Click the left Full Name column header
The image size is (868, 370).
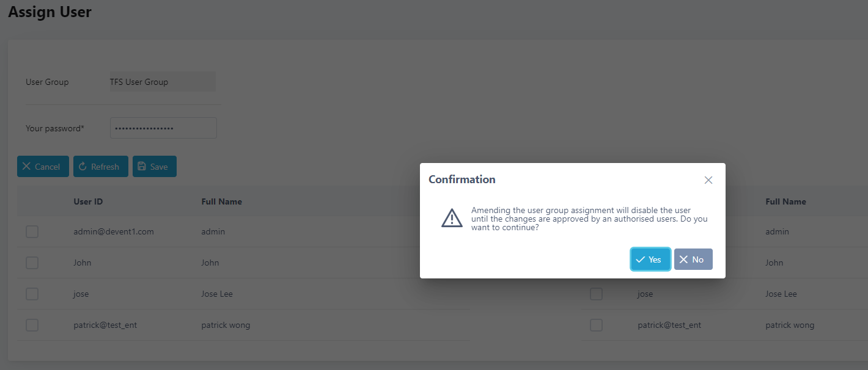[x=221, y=201]
